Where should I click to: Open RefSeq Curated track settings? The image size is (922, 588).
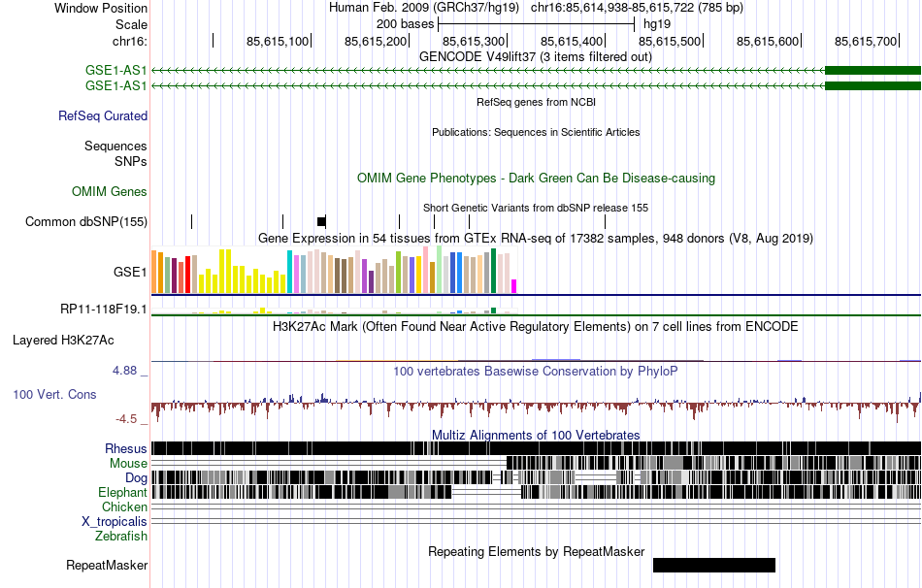coord(102,115)
